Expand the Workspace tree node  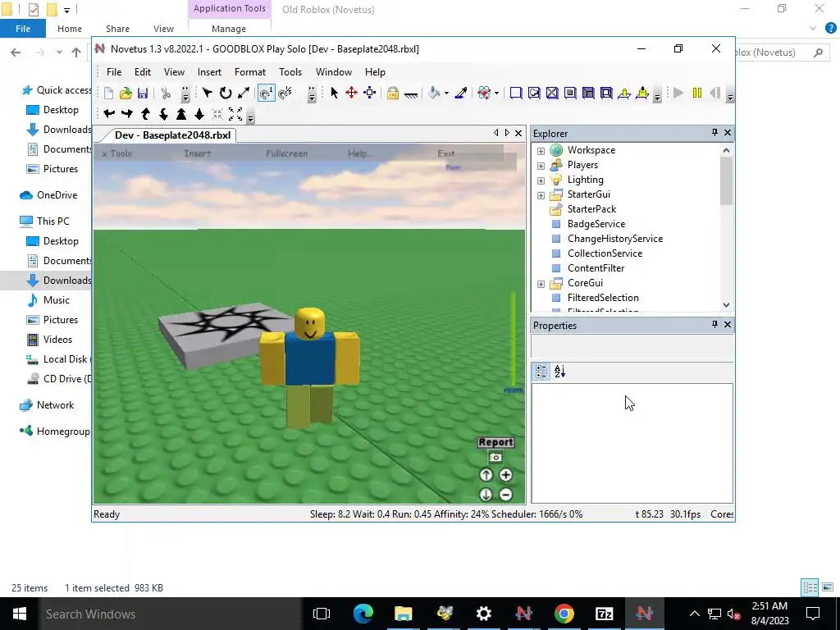pyautogui.click(x=541, y=151)
